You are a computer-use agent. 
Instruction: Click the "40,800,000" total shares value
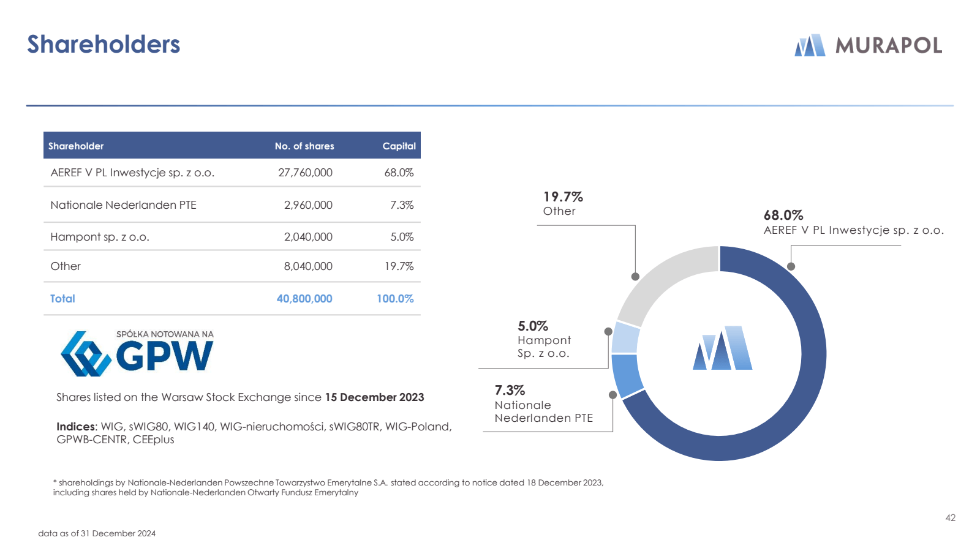pos(304,299)
